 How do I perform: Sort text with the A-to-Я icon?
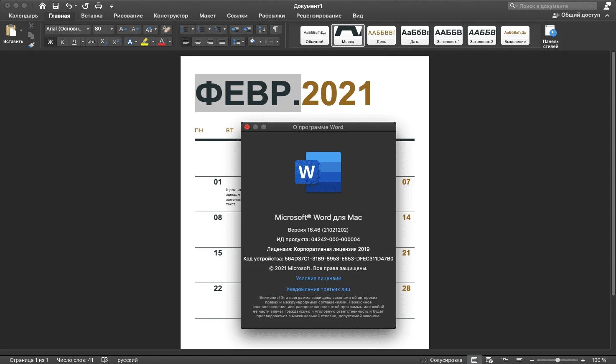coord(262,29)
